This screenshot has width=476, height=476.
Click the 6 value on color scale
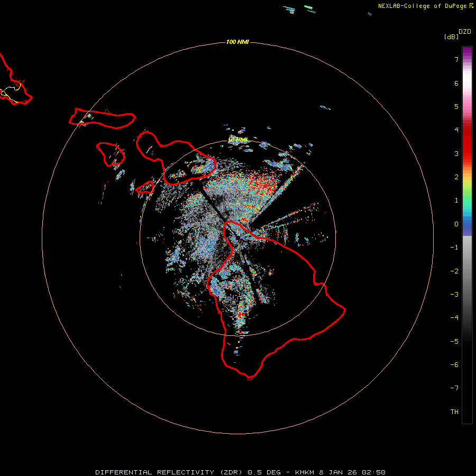point(456,84)
